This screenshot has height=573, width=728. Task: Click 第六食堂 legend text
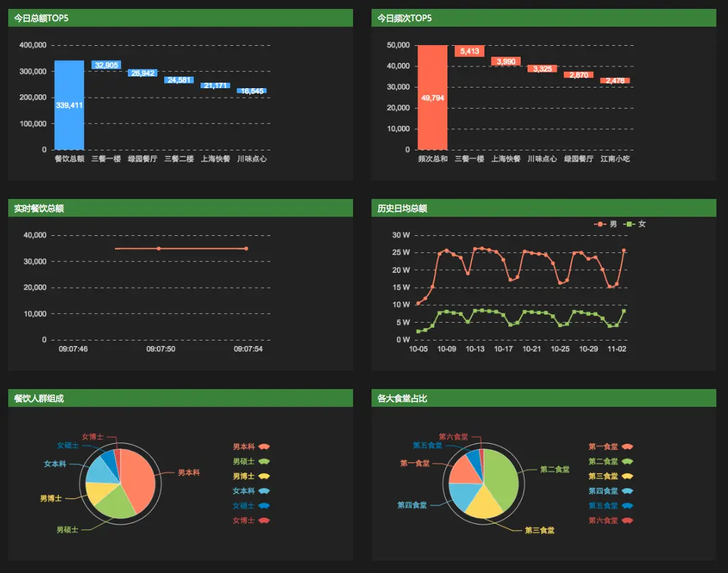tap(603, 520)
